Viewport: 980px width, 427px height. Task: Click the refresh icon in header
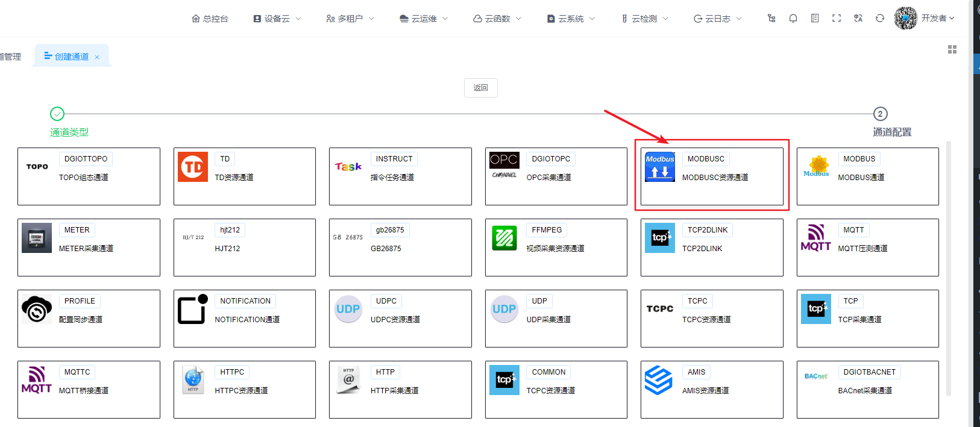pos(880,19)
